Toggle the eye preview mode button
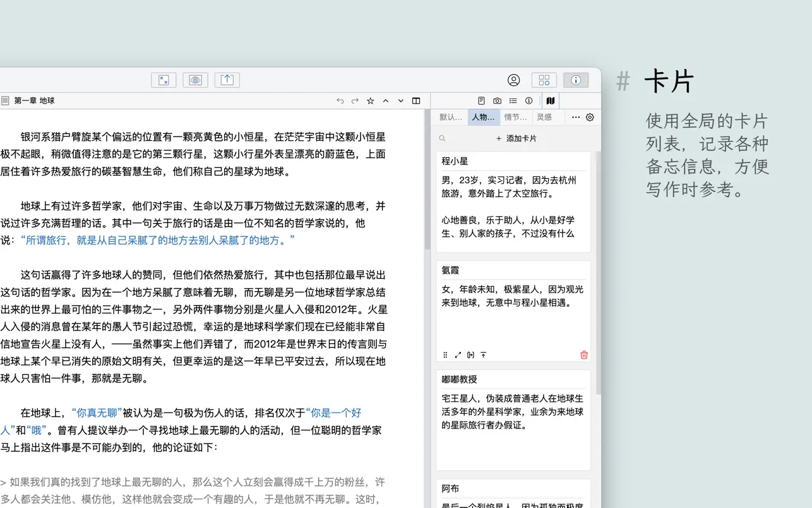The width and height of the screenshot is (812, 508). pos(195,80)
